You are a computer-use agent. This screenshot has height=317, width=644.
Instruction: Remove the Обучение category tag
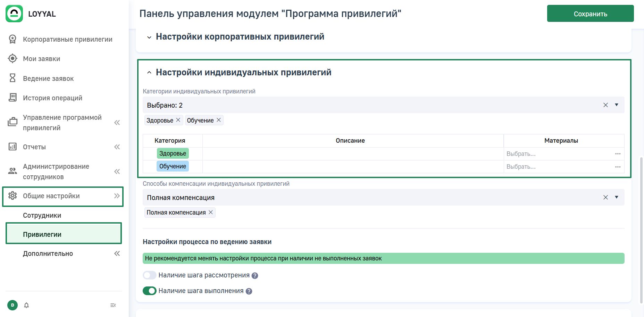[219, 120]
